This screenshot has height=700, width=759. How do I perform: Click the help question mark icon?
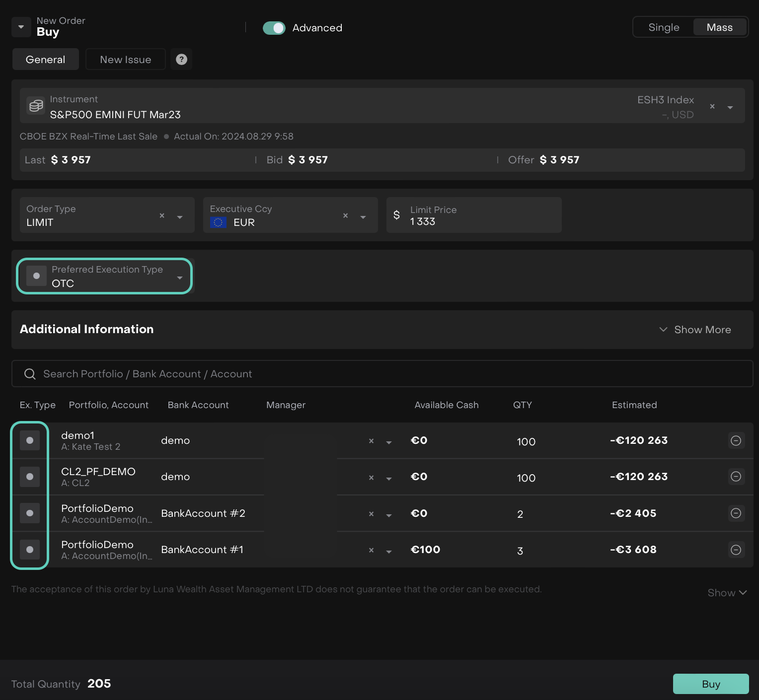(x=181, y=60)
